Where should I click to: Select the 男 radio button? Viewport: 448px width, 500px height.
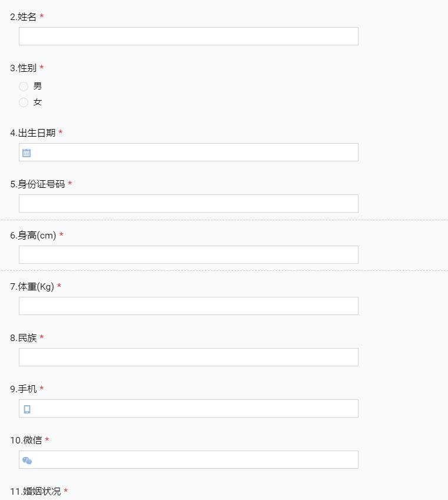click(24, 87)
